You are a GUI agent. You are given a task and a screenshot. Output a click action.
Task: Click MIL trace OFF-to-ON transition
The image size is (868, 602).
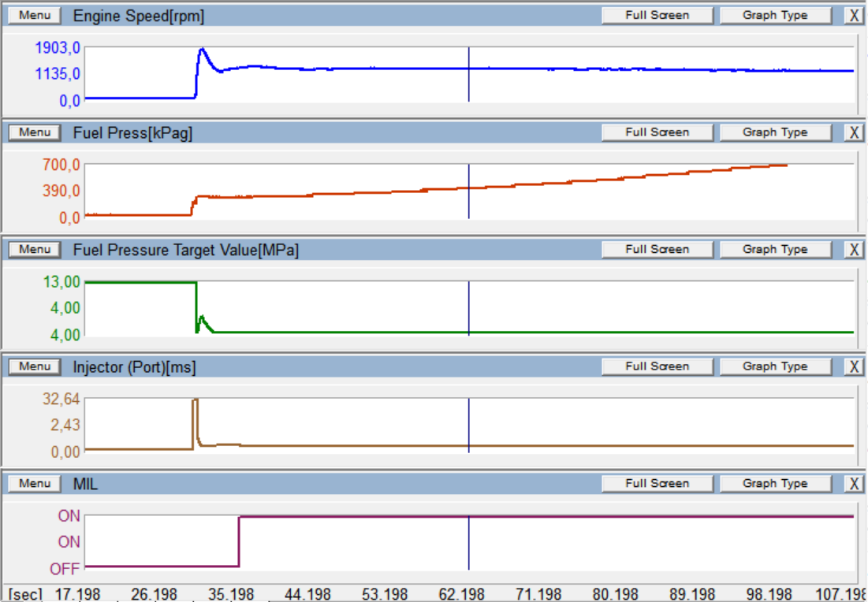(x=239, y=541)
